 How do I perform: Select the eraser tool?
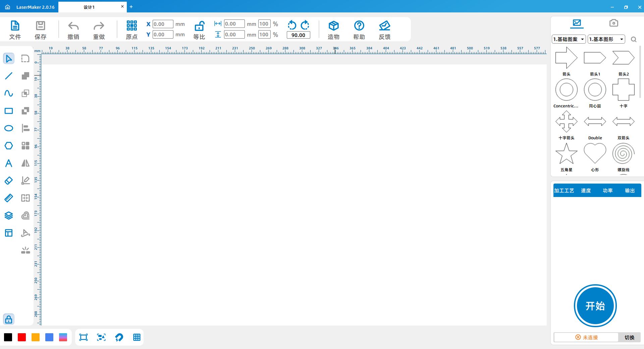coord(9,181)
